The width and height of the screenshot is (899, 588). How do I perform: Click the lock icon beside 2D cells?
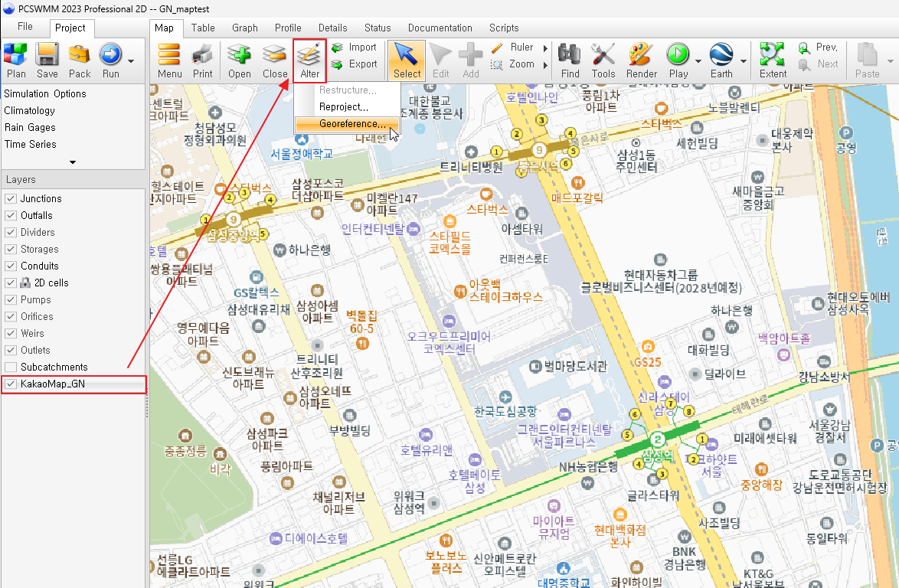(x=25, y=283)
